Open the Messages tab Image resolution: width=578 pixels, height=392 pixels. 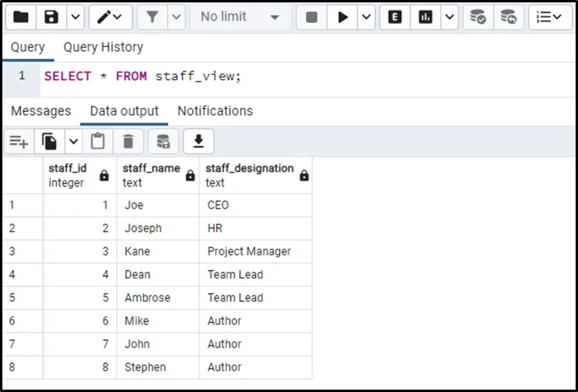[41, 111]
